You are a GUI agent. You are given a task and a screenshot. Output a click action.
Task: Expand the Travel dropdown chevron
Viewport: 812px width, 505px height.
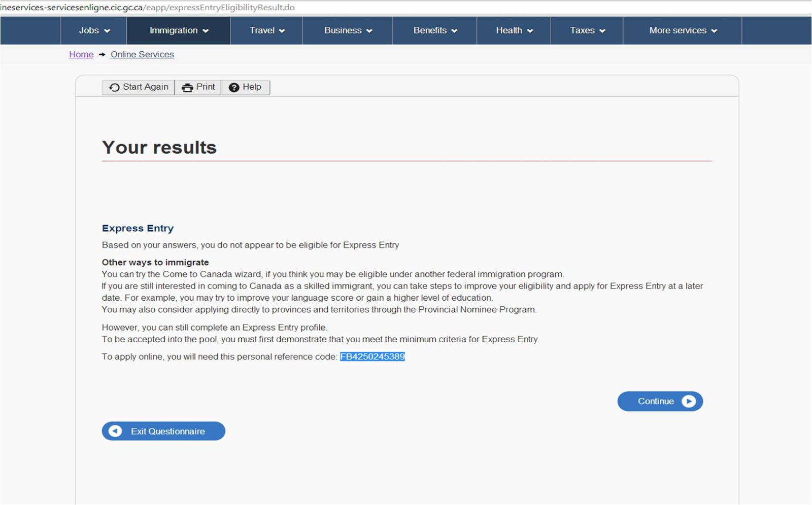click(x=282, y=31)
